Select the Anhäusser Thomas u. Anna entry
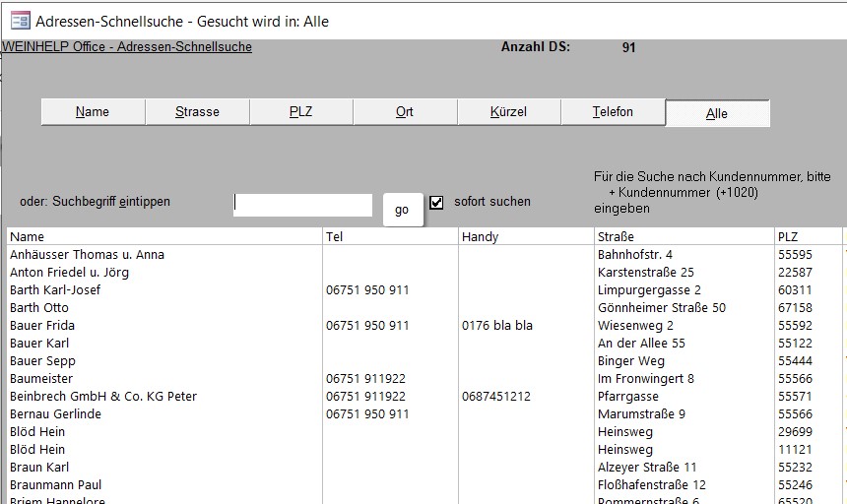Screen dimensions: 847x504 (x=87, y=255)
